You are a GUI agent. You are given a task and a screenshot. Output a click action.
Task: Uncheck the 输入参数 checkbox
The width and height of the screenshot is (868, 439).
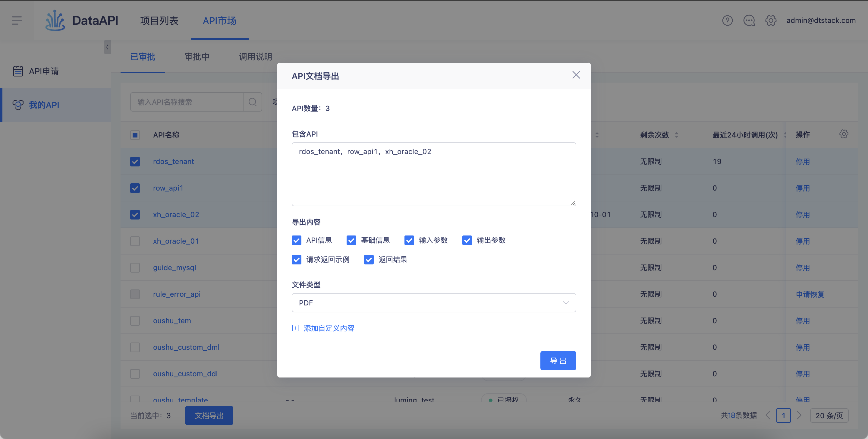click(x=409, y=240)
